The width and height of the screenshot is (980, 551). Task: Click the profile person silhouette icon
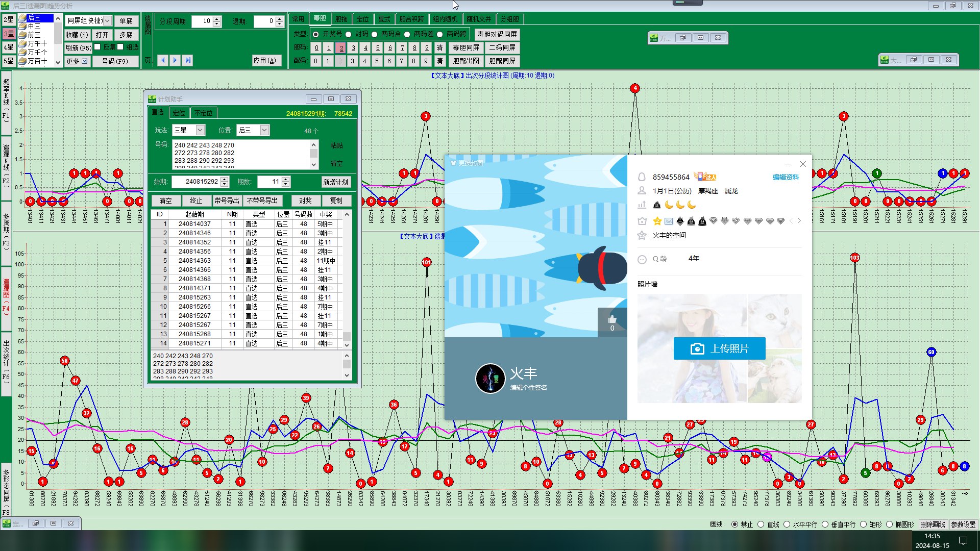(642, 191)
